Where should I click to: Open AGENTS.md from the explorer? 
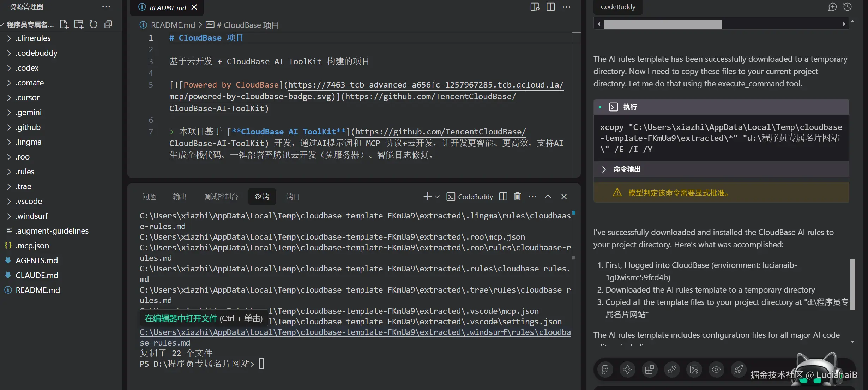point(37,260)
